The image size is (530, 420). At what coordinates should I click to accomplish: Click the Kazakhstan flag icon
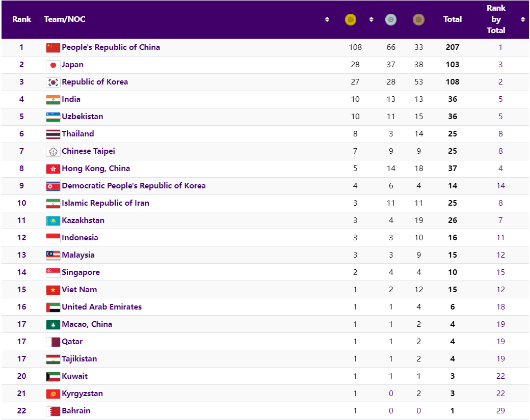pos(53,220)
